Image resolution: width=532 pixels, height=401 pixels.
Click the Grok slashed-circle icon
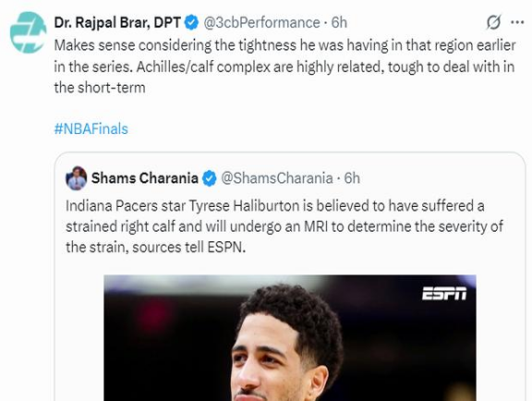click(x=493, y=22)
